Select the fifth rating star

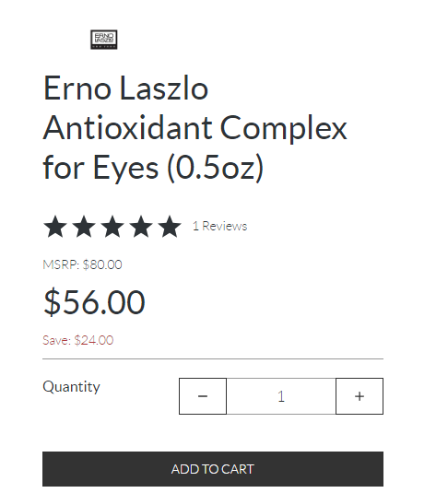[x=170, y=226]
